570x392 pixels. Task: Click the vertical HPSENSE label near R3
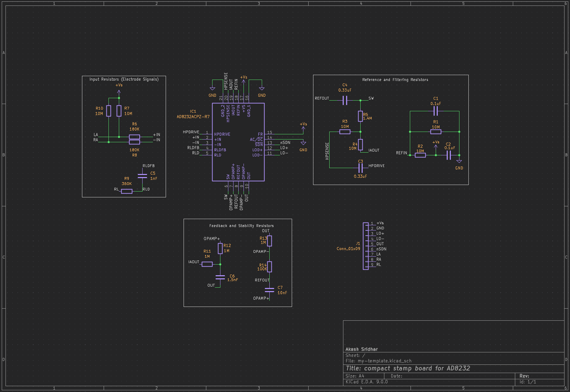coord(327,151)
